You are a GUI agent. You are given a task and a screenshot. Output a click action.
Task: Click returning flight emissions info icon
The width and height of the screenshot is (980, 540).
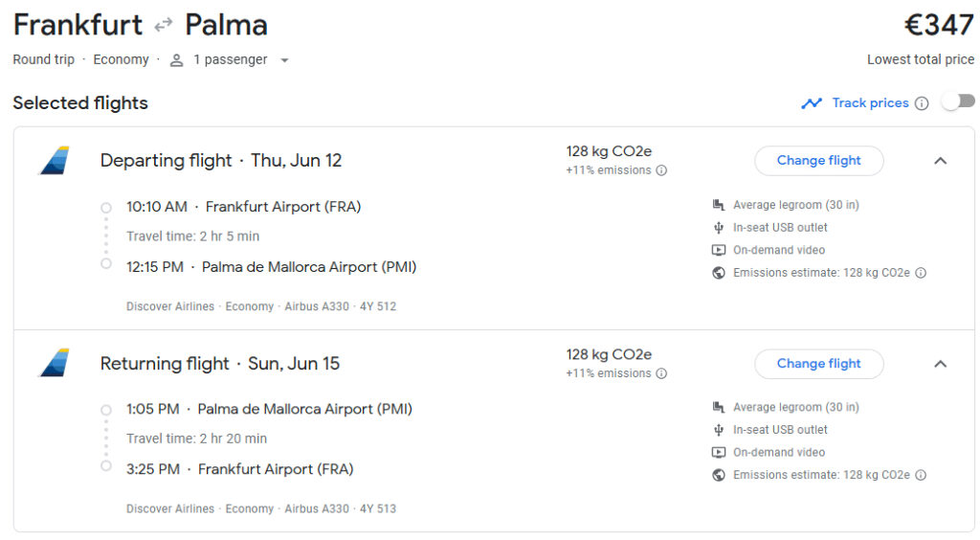(661, 373)
